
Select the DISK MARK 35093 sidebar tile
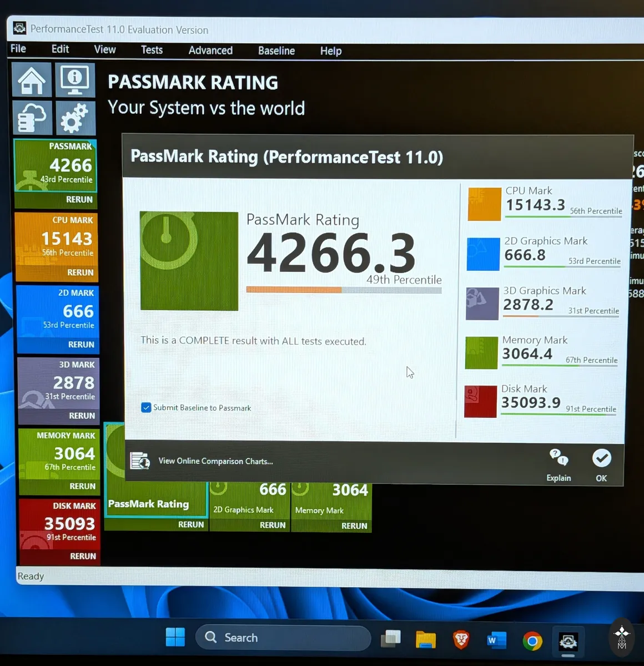click(60, 524)
